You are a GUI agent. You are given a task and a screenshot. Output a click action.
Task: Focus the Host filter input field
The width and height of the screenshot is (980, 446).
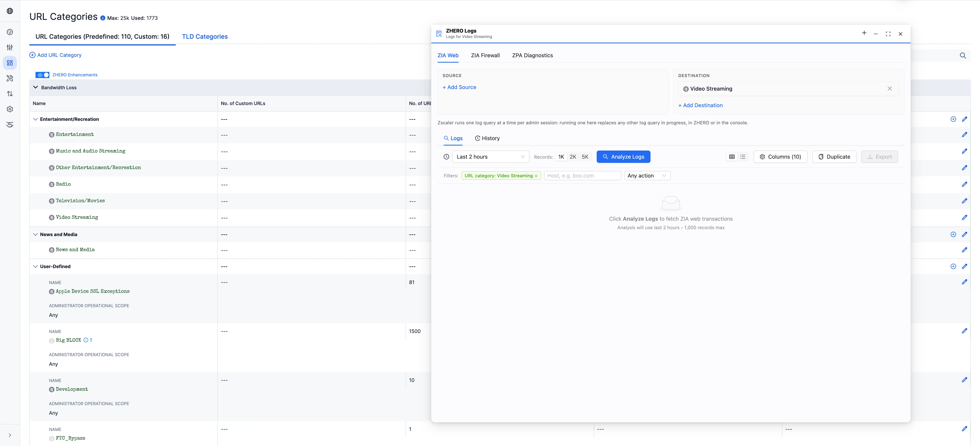[582, 176]
